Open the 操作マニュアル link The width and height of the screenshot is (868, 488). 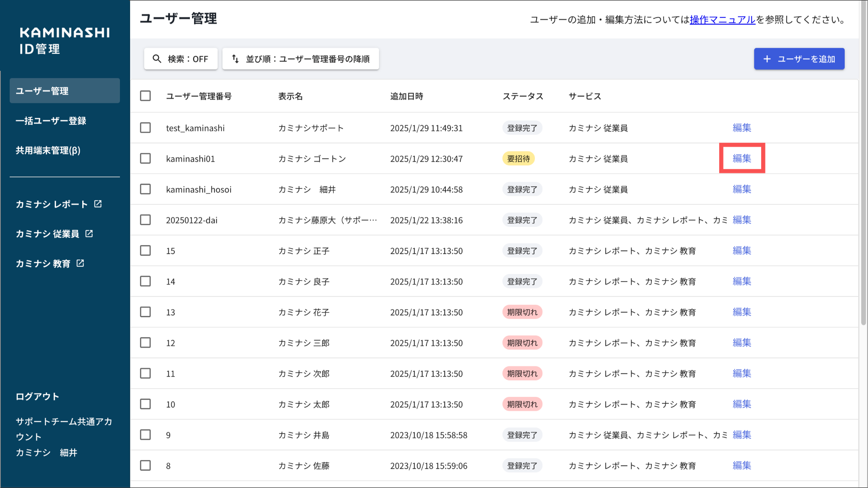click(722, 20)
